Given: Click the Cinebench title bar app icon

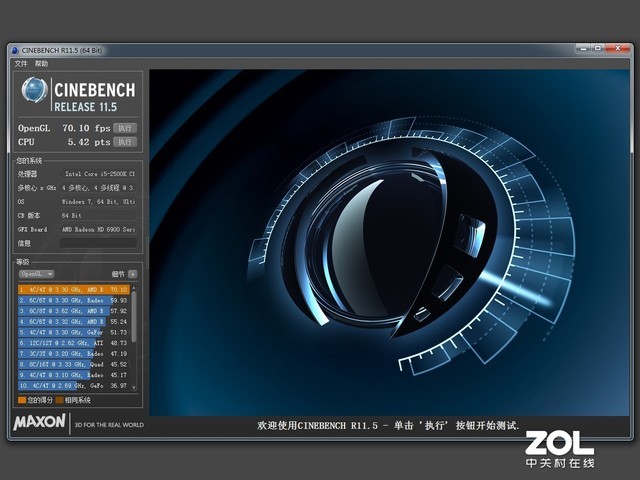Looking at the screenshot, I should (x=15, y=50).
